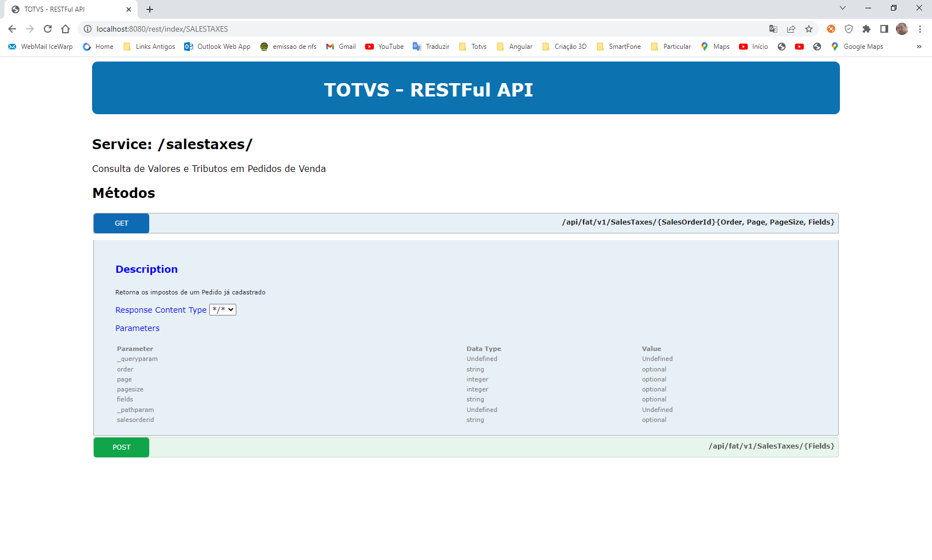
Task: Open the Chrome three-dot menu
Action: [x=920, y=29]
